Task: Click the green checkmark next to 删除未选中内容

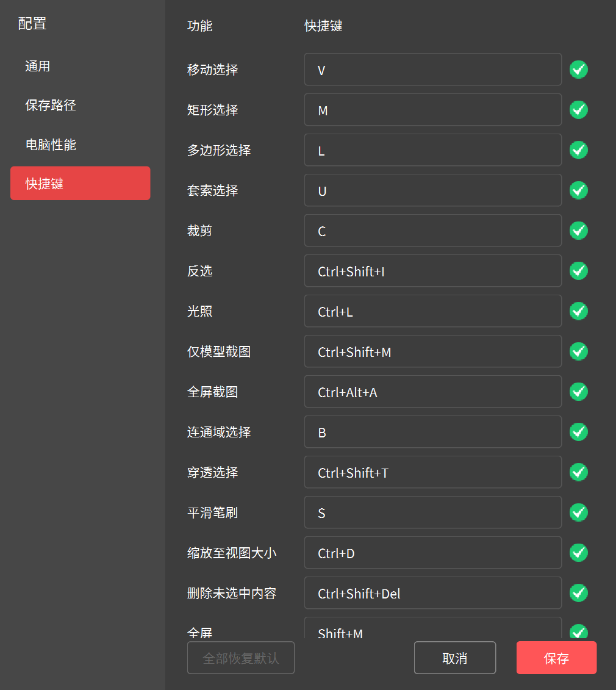Action: pyautogui.click(x=578, y=593)
